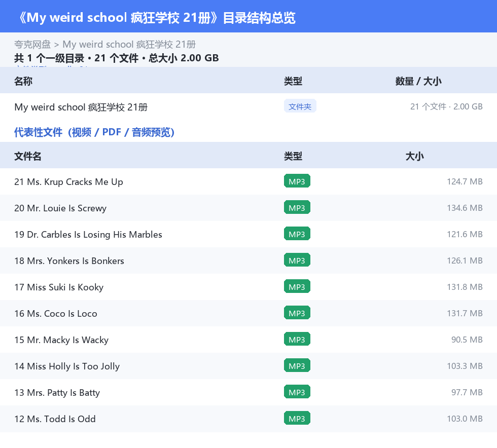Click MP3 badge for Miss Suki row
This screenshot has width=497, height=448.
297,286
